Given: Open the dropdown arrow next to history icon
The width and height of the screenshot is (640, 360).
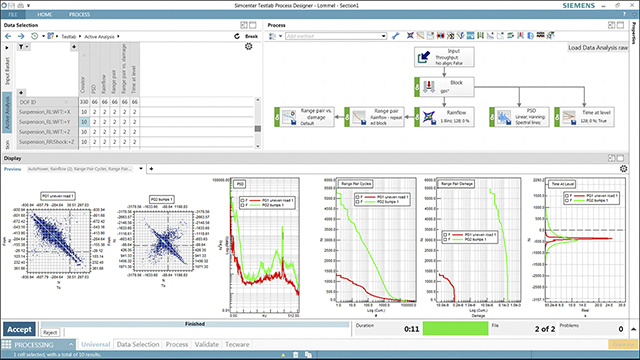Looking at the screenshot, I should point(43,36).
